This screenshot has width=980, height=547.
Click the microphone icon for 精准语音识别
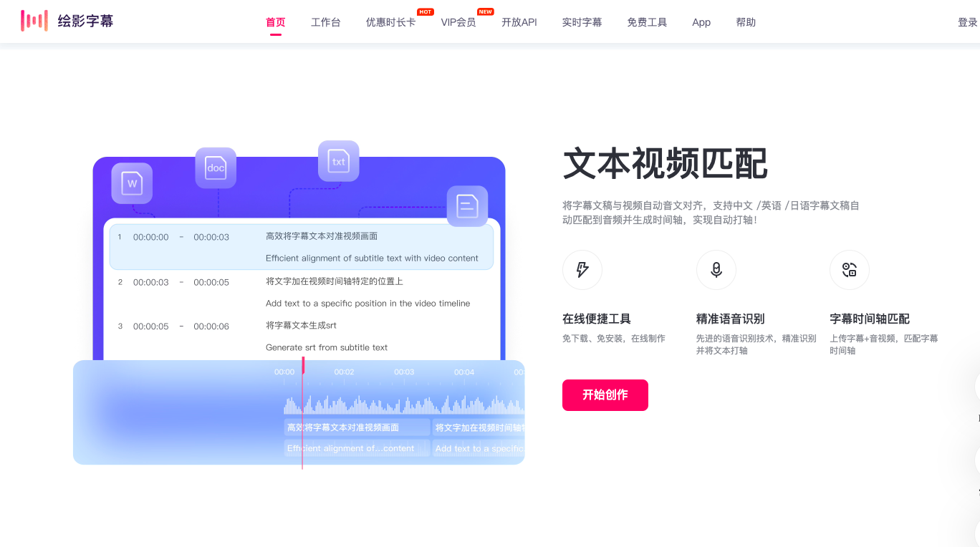716,270
